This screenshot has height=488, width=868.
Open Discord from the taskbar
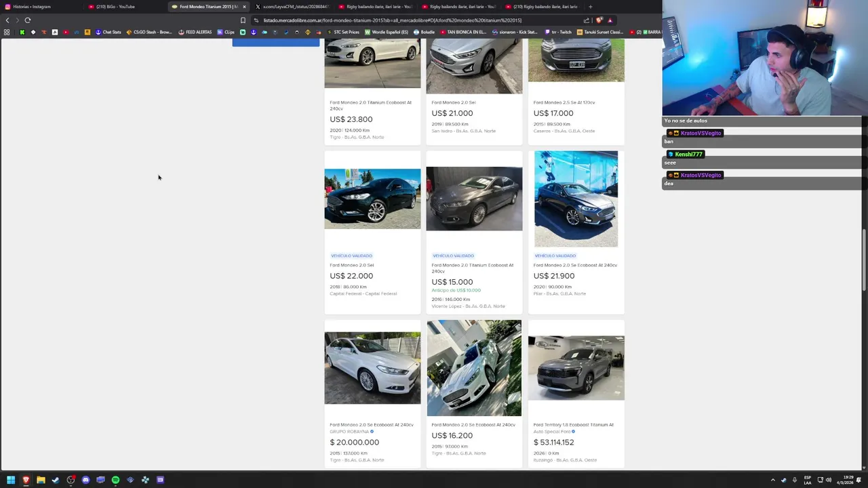coord(85,480)
